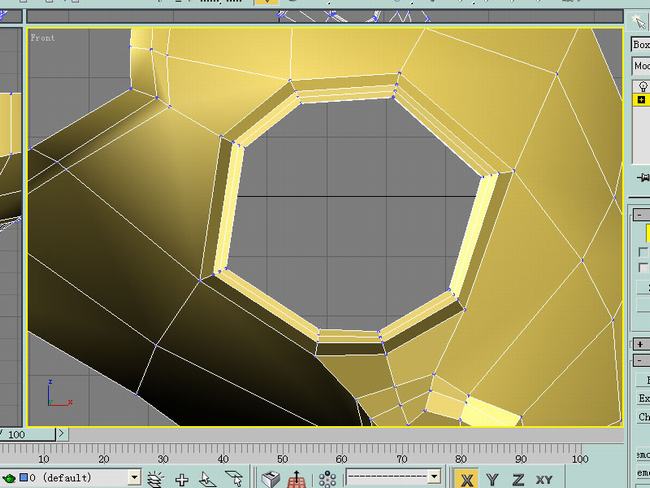This screenshot has height=488, width=650.
Task: Tick the upper checkbox in the rollout
Action: tap(643, 252)
